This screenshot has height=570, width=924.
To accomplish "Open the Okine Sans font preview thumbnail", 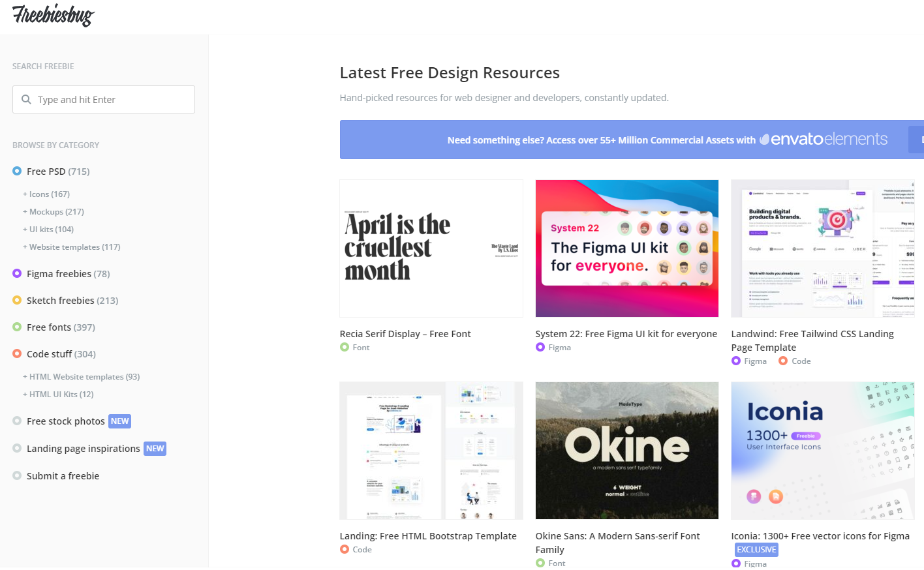I will tap(626, 451).
